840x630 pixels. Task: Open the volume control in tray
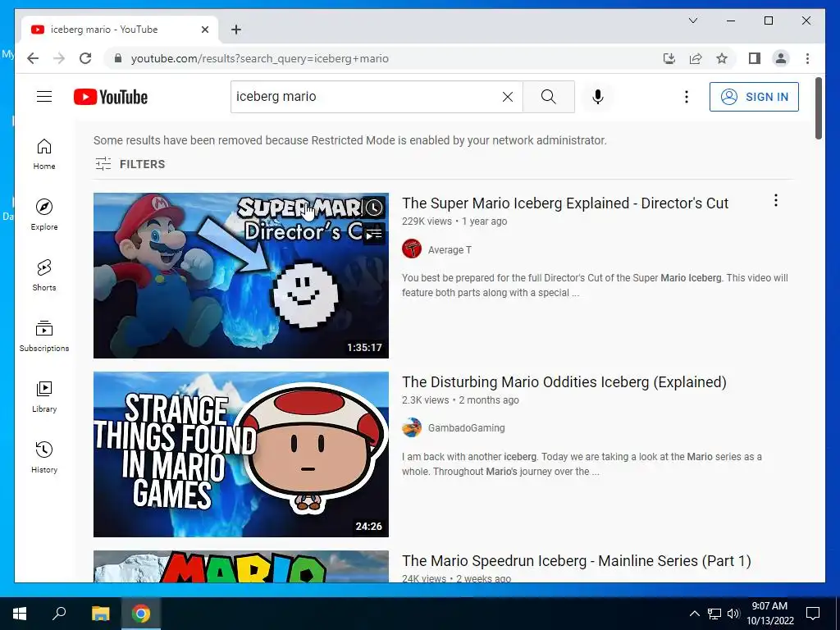click(734, 614)
